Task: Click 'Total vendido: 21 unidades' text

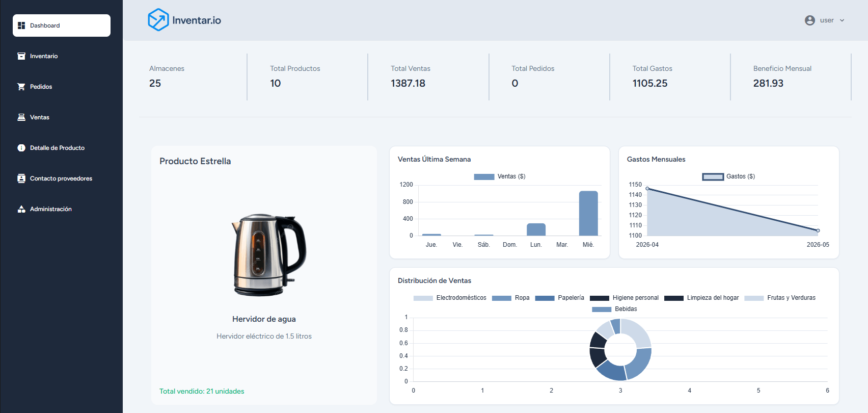Action: pyautogui.click(x=202, y=392)
